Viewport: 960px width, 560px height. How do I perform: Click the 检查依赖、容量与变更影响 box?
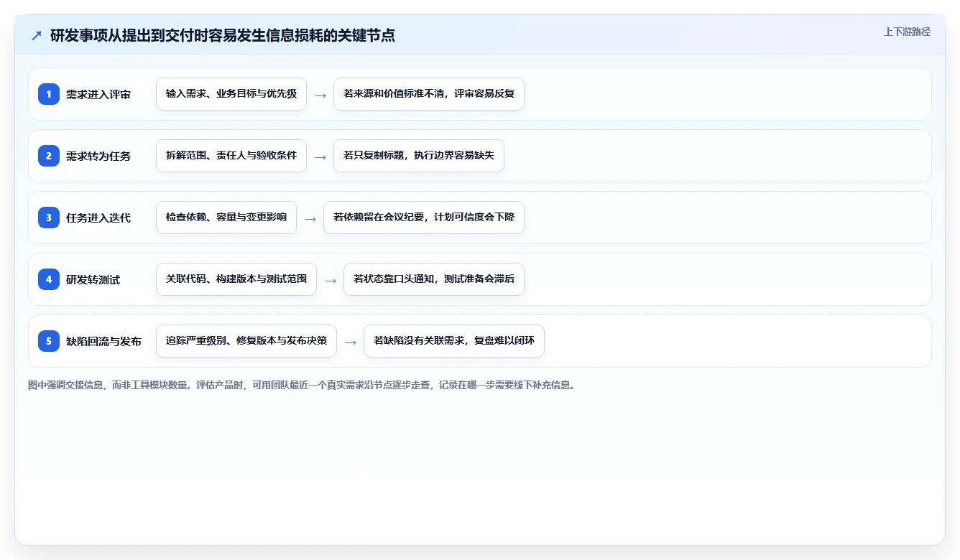click(226, 218)
